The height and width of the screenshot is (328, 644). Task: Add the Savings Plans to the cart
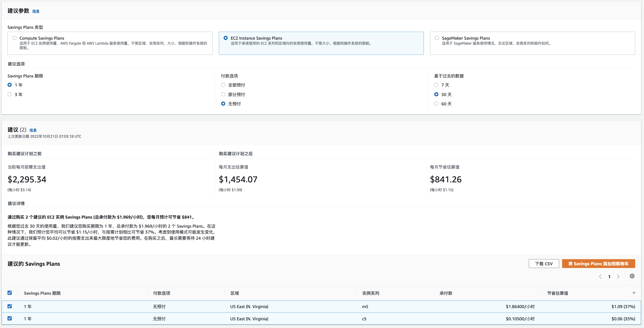click(599, 263)
